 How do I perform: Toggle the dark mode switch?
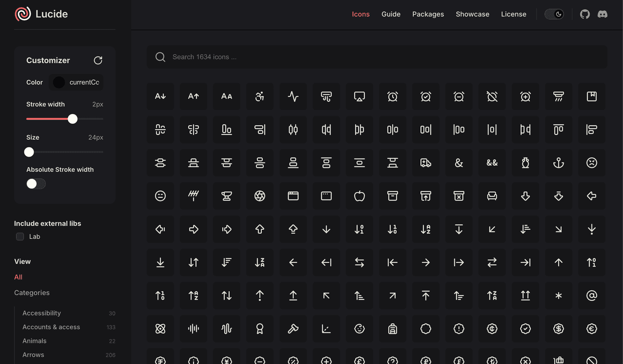(554, 14)
